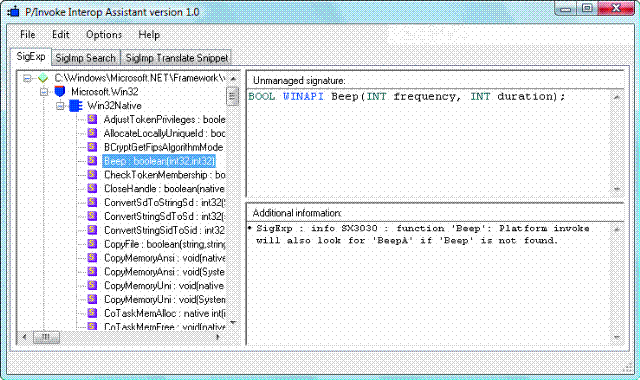Click Unmanaged signature scrollbar up arrow
Image resolution: width=640 pixels, height=380 pixels.
point(617,97)
